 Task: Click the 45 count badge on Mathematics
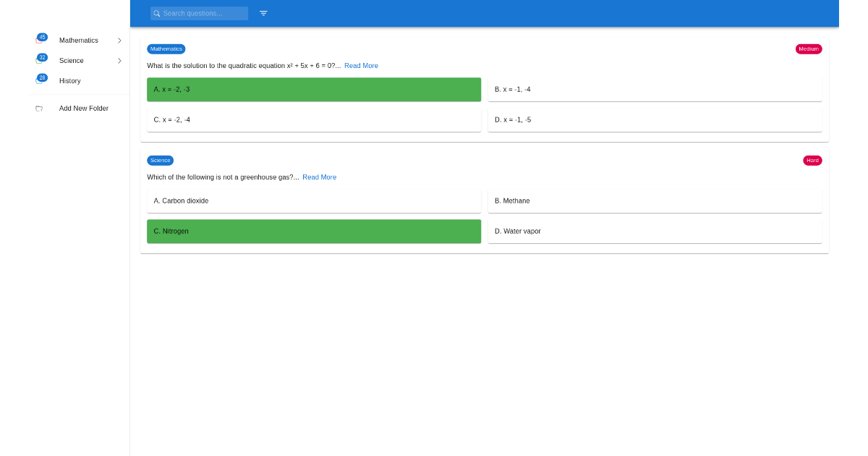tap(43, 36)
